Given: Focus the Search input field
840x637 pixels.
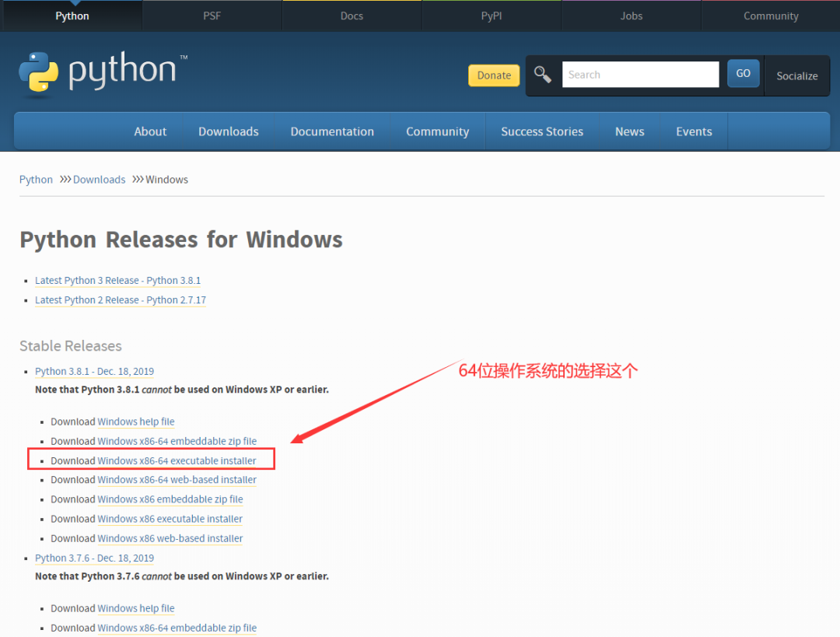Looking at the screenshot, I should (640, 75).
